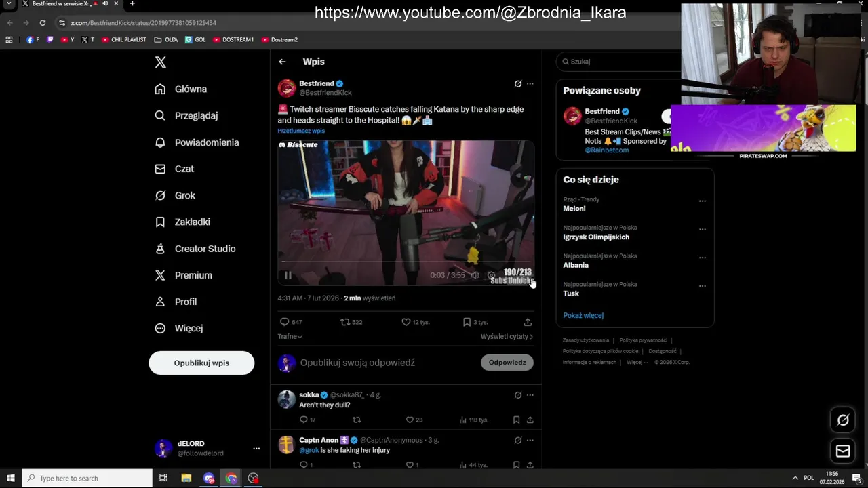The height and width of the screenshot is (488, 868).
Task: Open the Windows Start menu
Action: tap(11, 478)
